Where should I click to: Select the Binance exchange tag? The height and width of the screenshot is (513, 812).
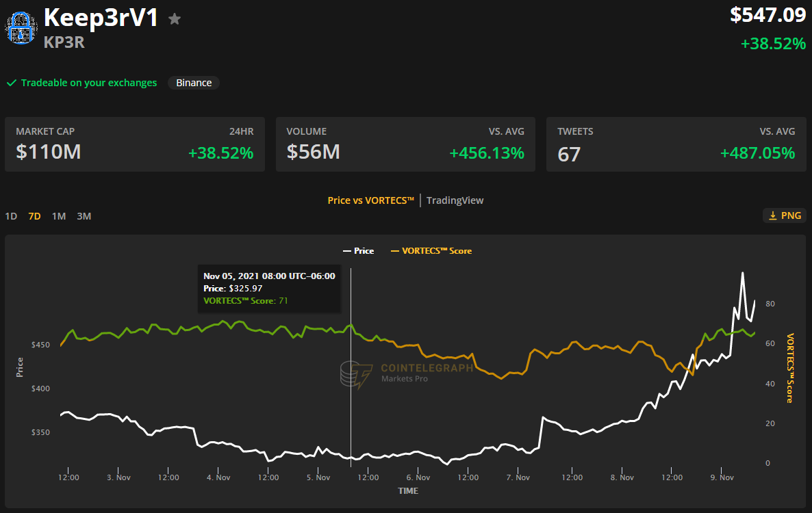click(x=194, y=83)
